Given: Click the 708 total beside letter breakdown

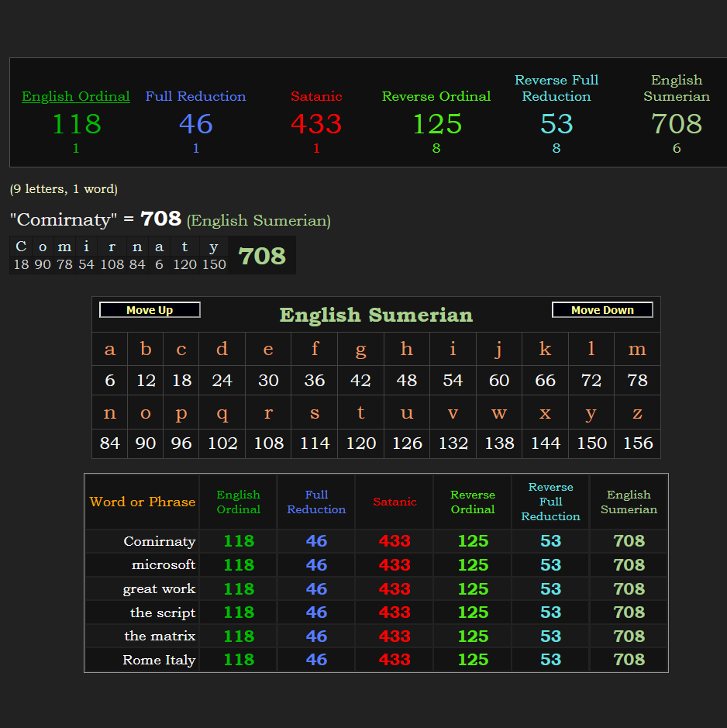Looking at the screenshot, I should (x=262, y=256).
